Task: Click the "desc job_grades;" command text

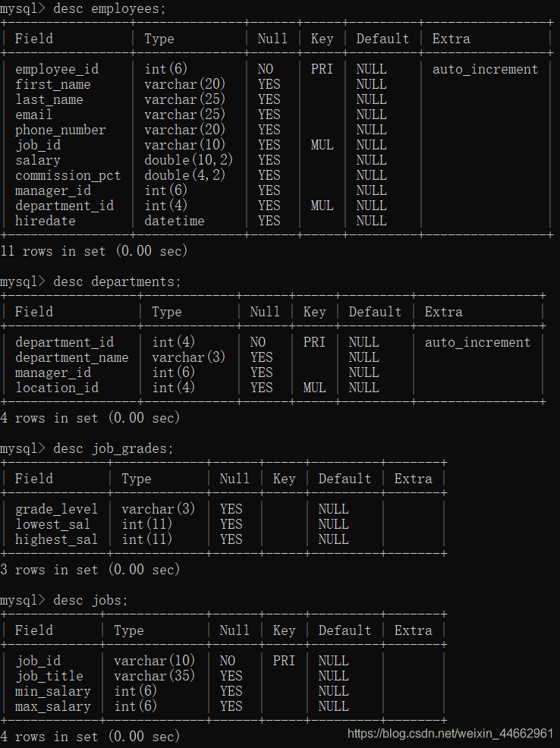Action: pos(113,448)
